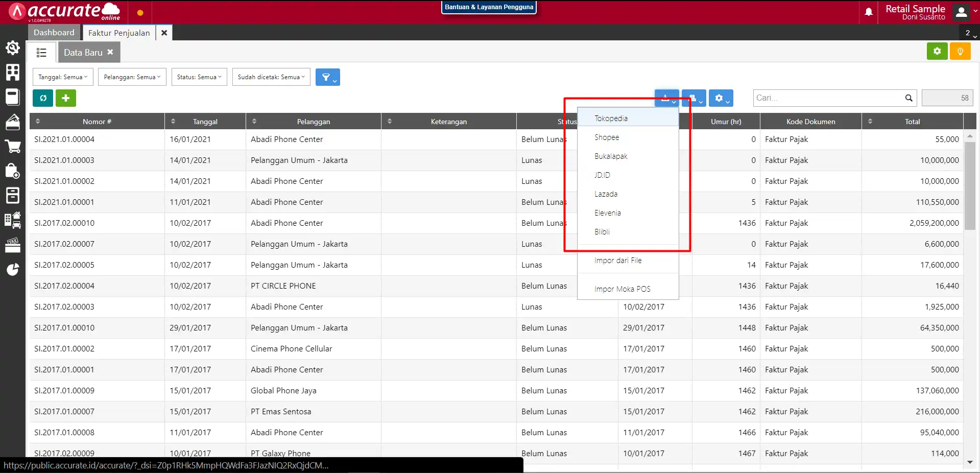This screenshot has width=980, height=473.
Task: Click the orange lightbulb tips button
Action: pos(960,52)
